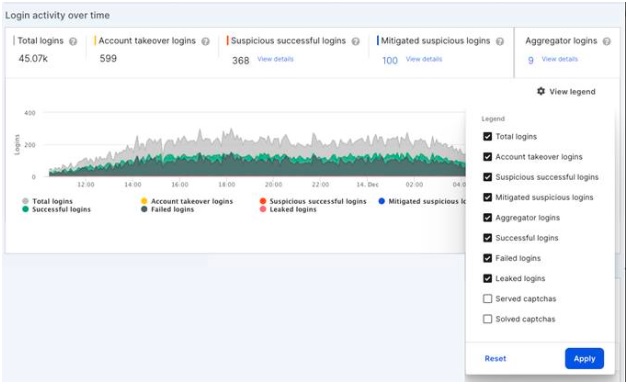Enable the Served captchas checkbox
The height and width of the screenshot is (385, 628).
(487, 299)
